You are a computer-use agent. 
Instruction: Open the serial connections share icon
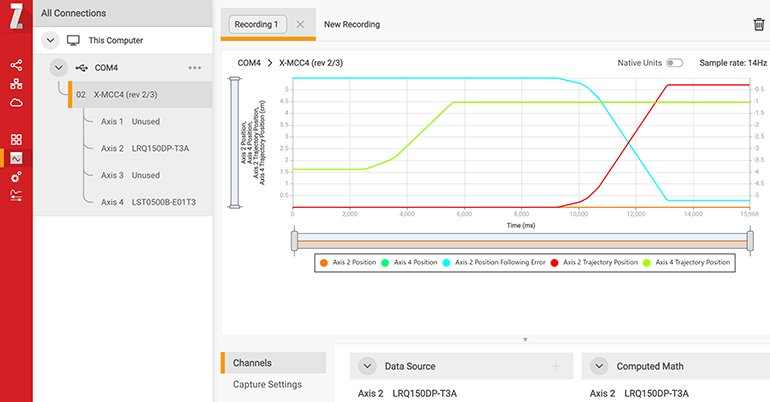tap(16, 65)
